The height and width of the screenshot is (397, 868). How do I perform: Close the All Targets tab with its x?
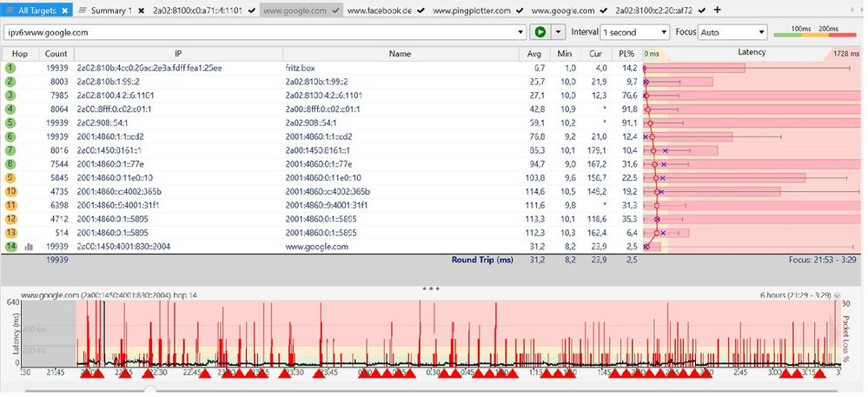point(64,10)
